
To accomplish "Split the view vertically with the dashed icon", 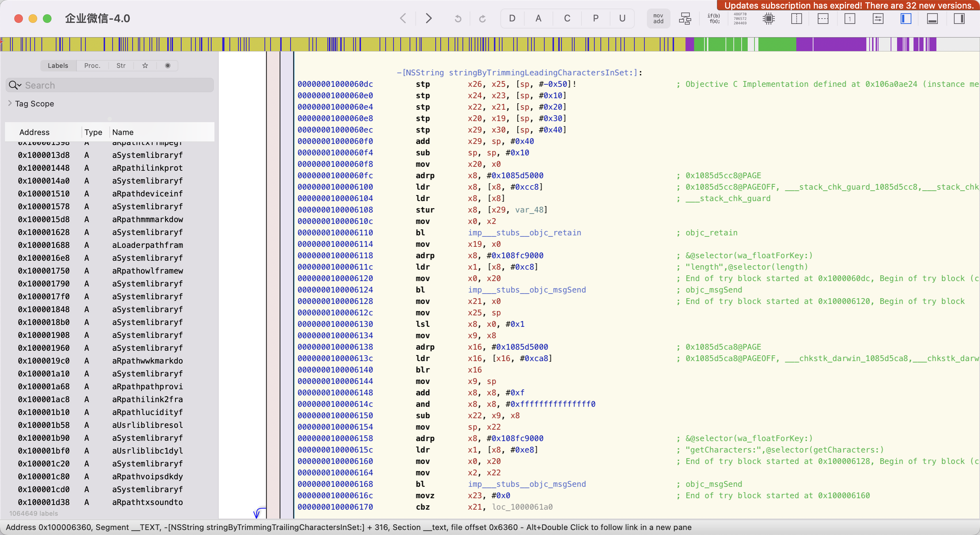I will point(796,18).
